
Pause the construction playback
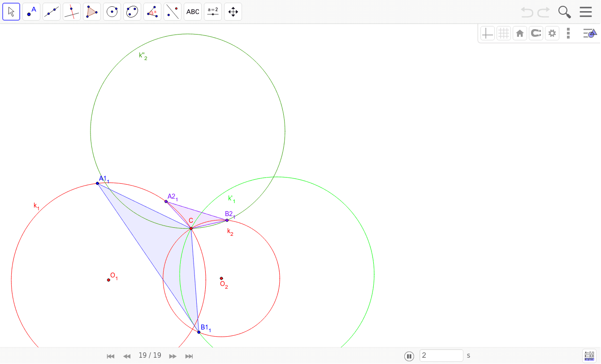click(409, 356)
